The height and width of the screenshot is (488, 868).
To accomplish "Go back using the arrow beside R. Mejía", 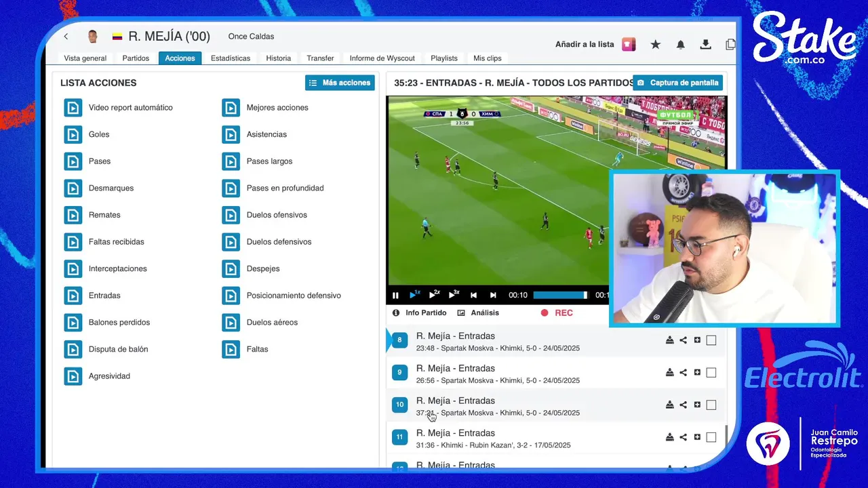I will click(66, 37).
